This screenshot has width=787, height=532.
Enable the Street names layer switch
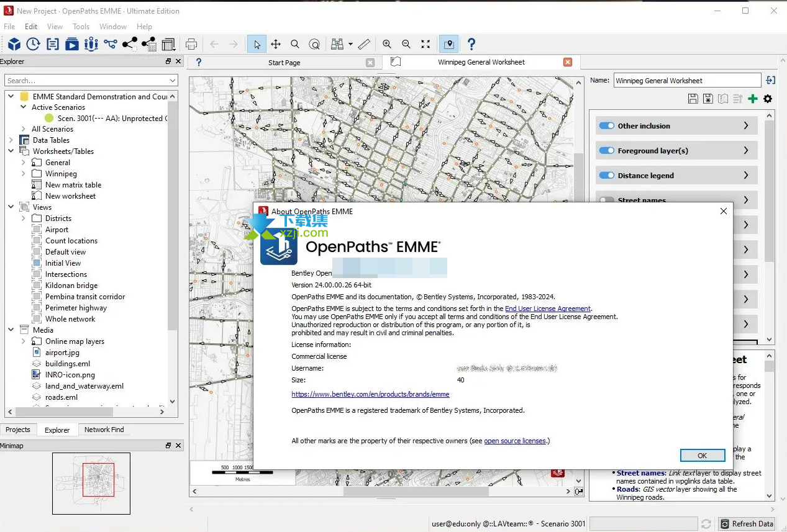(606, 200)
